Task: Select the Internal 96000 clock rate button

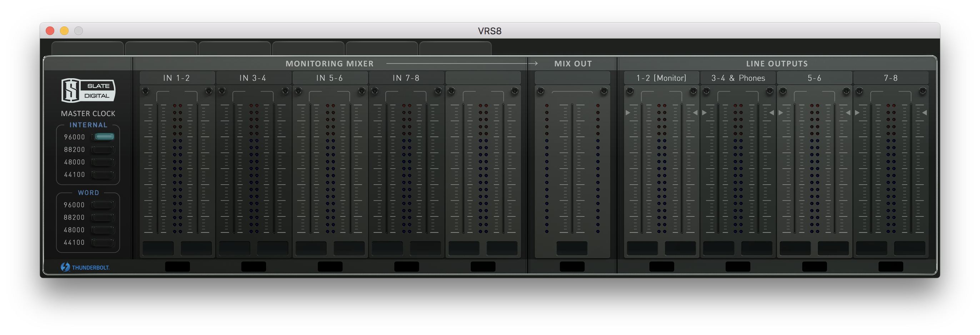Action: [104, 137]
